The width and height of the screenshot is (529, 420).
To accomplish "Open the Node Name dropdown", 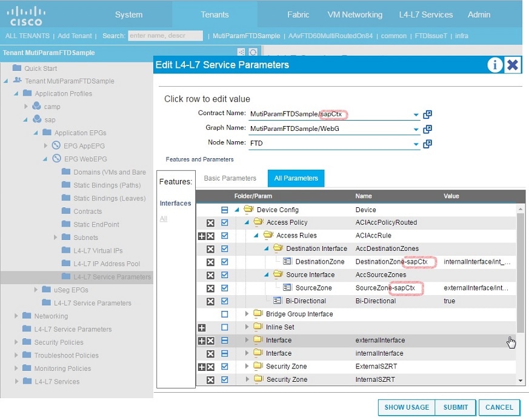I will pos(416,144).
